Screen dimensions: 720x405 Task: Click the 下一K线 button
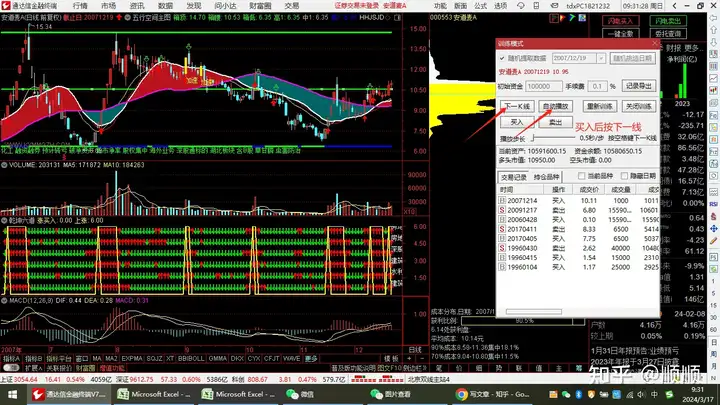point(517,107)
